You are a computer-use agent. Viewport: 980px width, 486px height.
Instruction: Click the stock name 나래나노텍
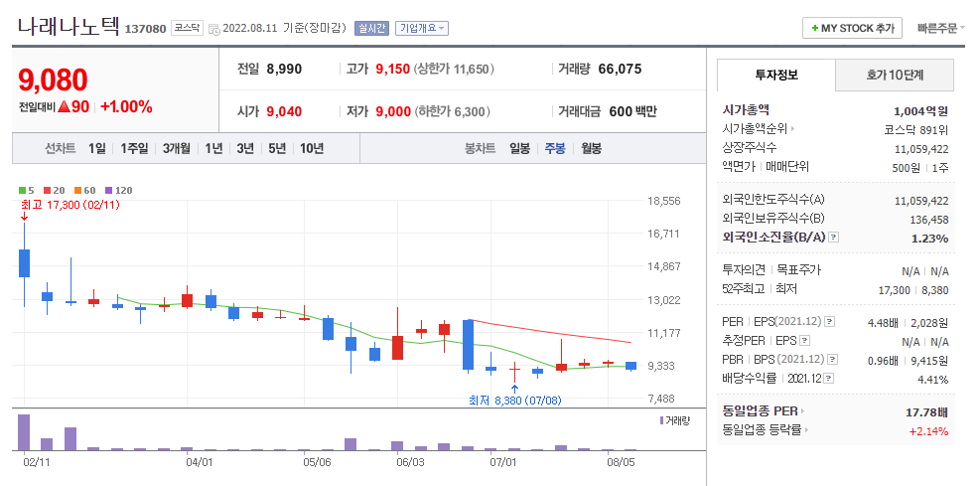coord(69,26)
